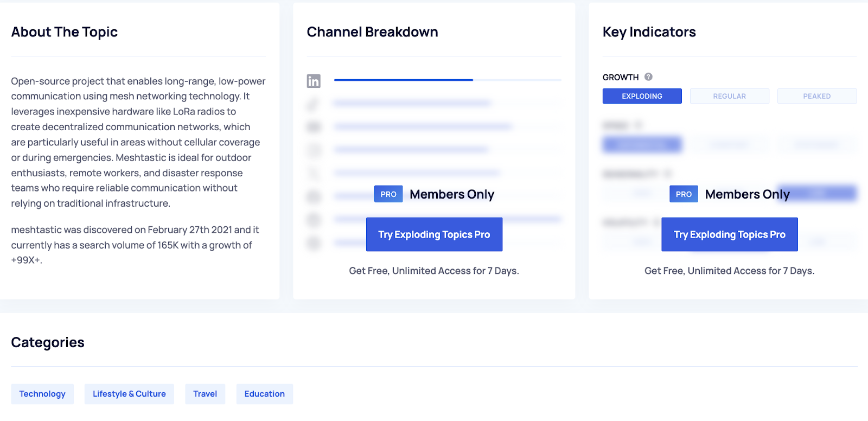Click the LinkedIn icon in Channel Breakdown
Viewport: 868px width, 421px height.
click(314, 81)
